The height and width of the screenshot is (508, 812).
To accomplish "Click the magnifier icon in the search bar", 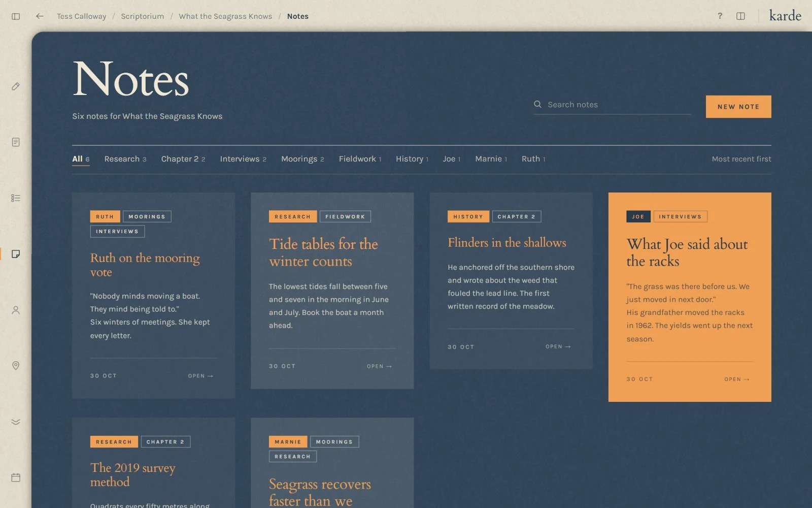I will [537, 104].
